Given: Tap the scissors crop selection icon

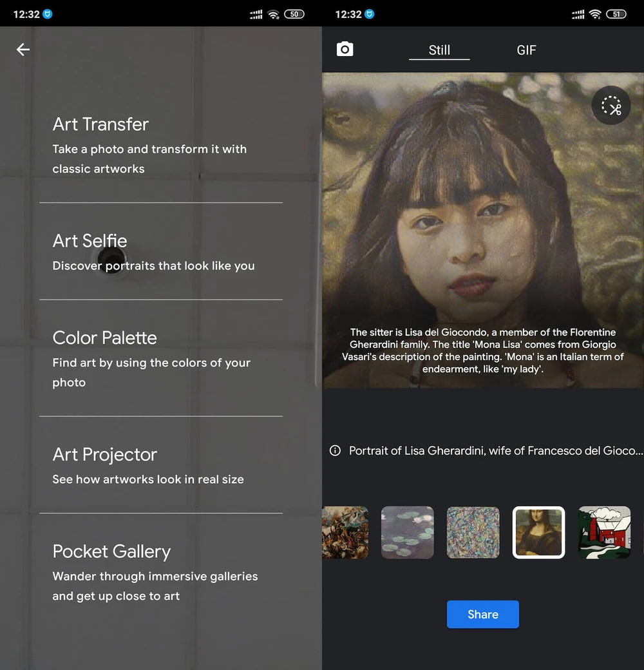Looking at the screenshot, I should [611, 106].
